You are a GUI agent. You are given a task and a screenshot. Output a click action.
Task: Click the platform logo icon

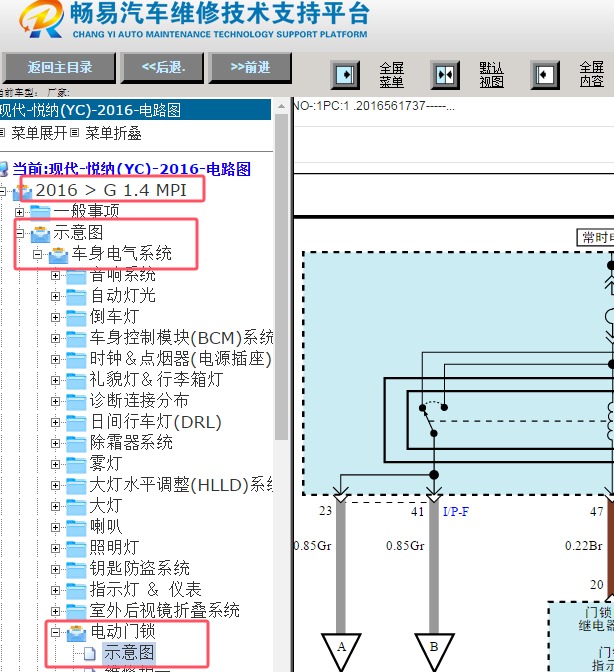pyautogui.click(x=42, y=18)
